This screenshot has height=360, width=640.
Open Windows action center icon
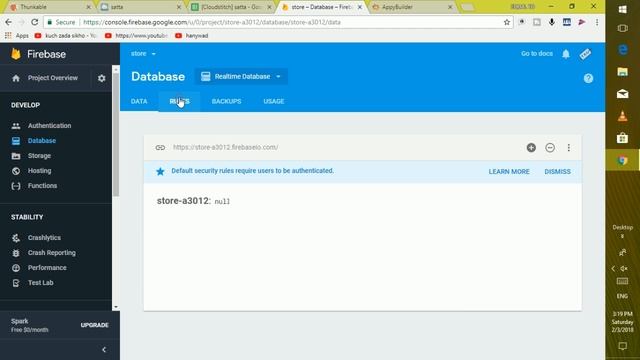pos(622,347)
